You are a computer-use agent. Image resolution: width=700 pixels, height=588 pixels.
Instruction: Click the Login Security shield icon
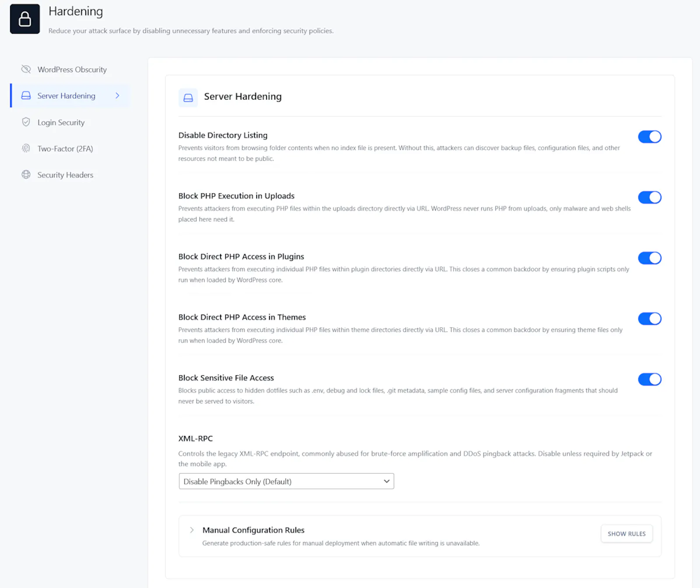(x=26, y=122)
